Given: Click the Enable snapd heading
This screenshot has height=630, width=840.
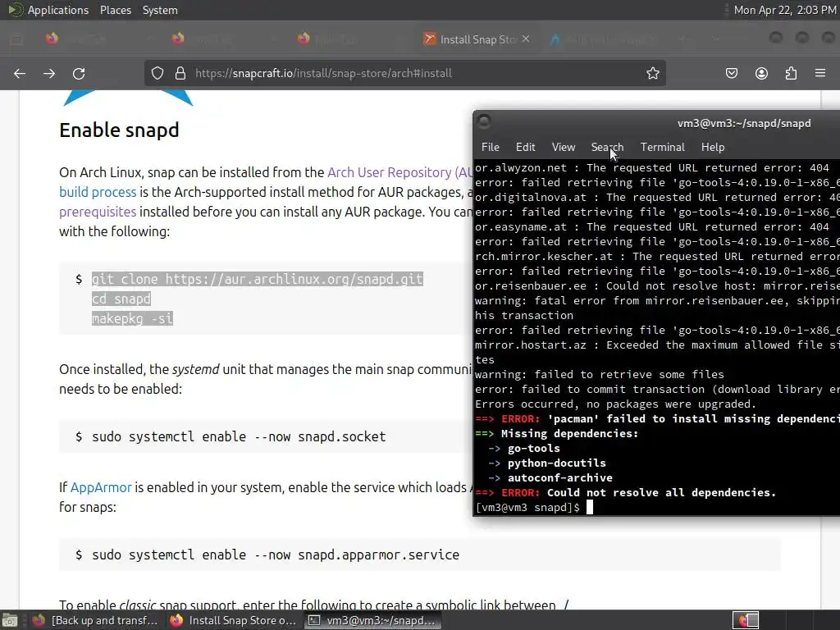Looking at the screenshot, I should tap(119, 130).
